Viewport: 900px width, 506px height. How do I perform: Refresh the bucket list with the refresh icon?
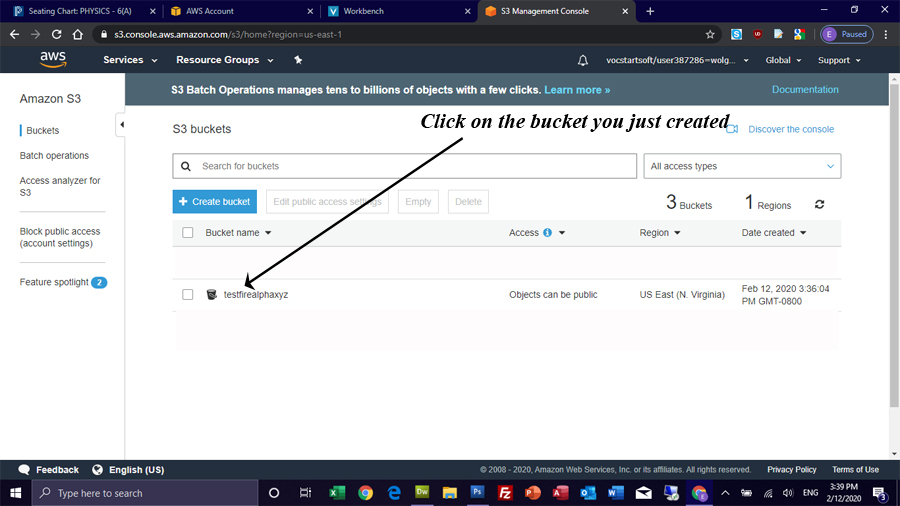(x=820, y=204)
